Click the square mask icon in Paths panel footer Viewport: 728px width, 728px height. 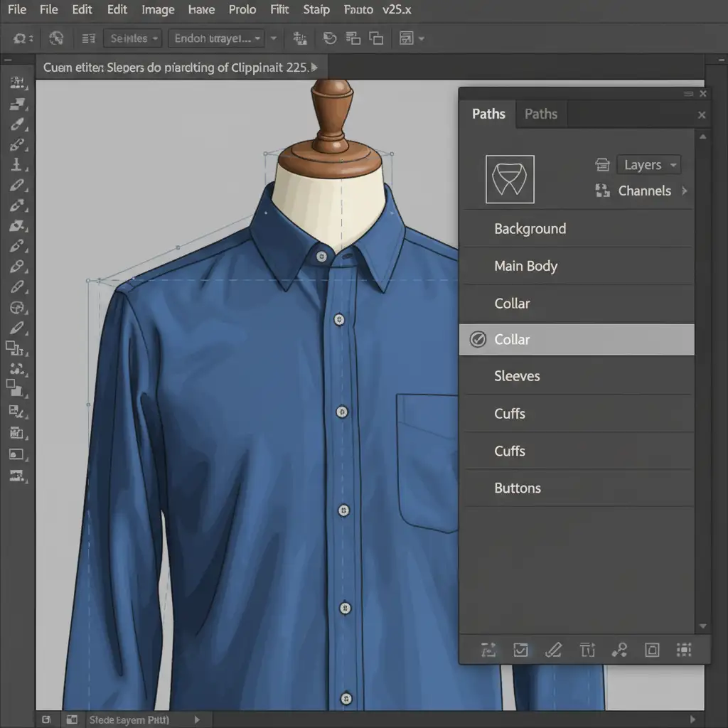click(x=652, y=649)
